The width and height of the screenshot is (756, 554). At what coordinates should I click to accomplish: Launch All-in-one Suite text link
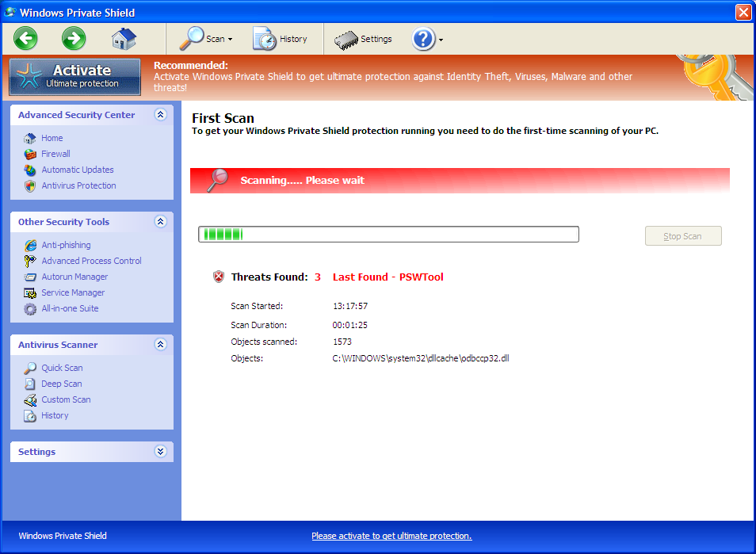[x=70, y=308]
